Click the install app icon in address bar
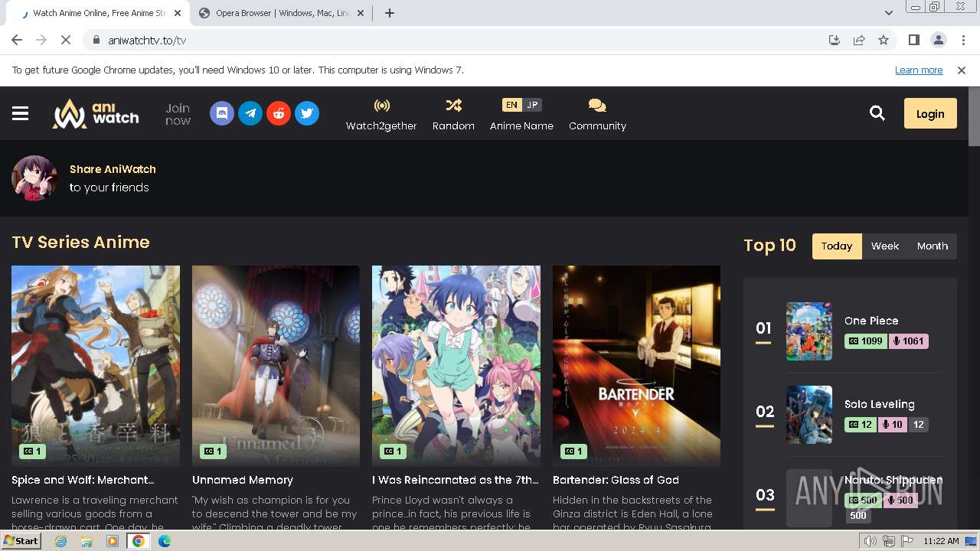Screen dimensions: 980x551 [835, 41]
